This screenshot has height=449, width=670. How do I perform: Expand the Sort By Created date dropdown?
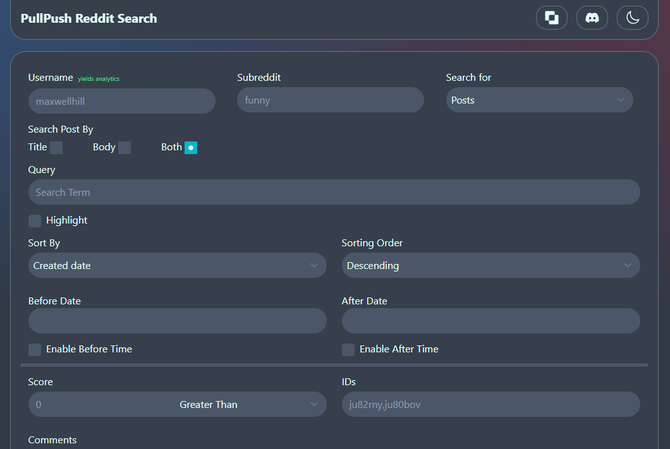point(177,265)
